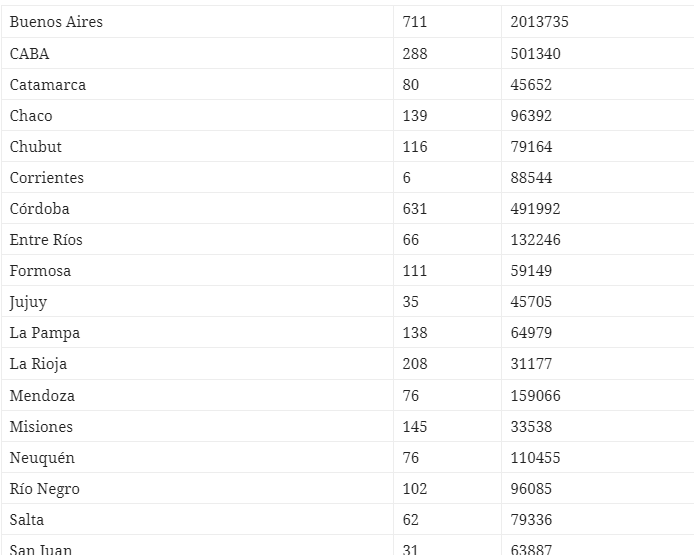This screenshot has height=555, width=694.
Task: Select the Río Negro cell
Action: (45, 489)
